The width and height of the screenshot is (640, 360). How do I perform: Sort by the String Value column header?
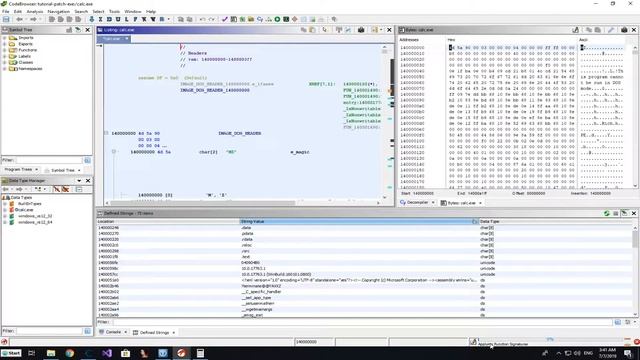click(358, 221)
